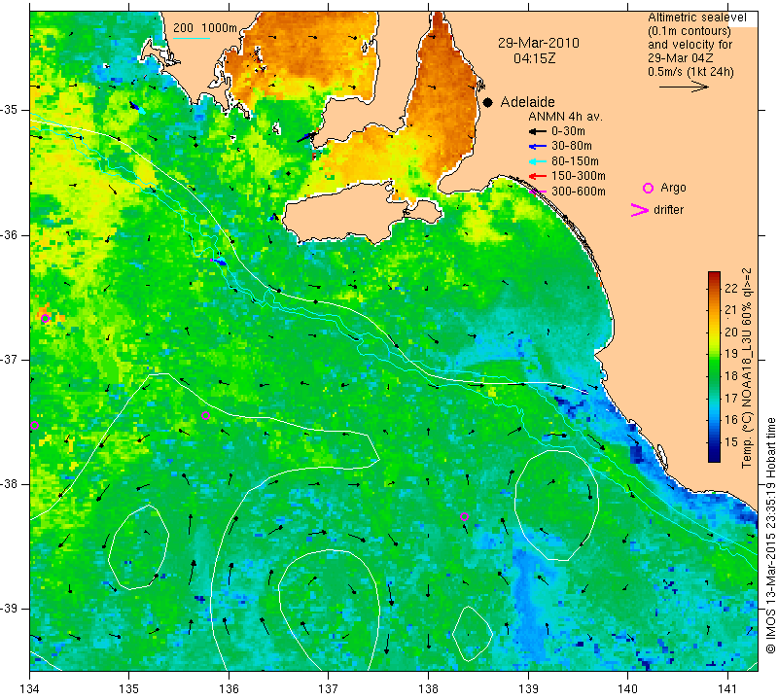Image resolution: width=778 pixels, height=700 pixels.
Task: Click the '0.5m/s (1kt 24h)' scale text
Action: [x=690, y=71]
